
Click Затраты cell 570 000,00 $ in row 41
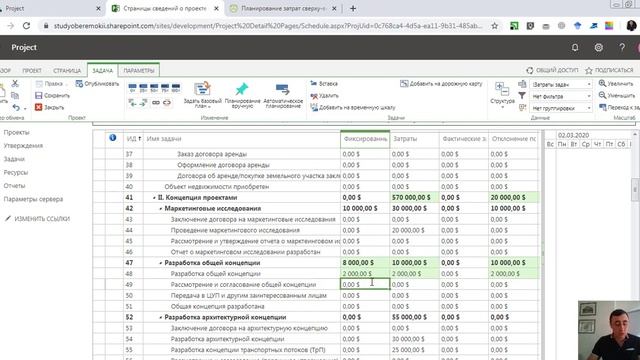[x=414, y=198]
